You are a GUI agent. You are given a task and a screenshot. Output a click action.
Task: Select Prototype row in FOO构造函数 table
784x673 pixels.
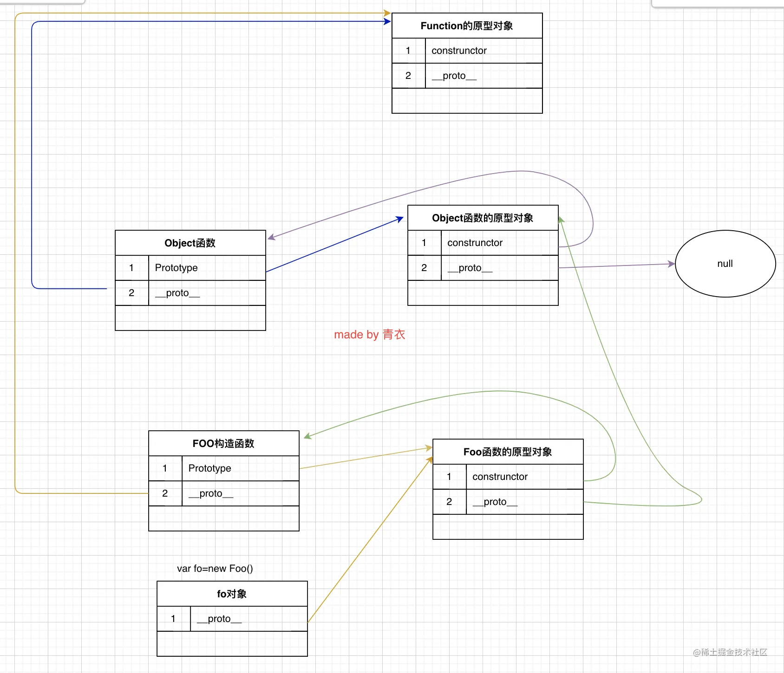(x=223, y=468)
